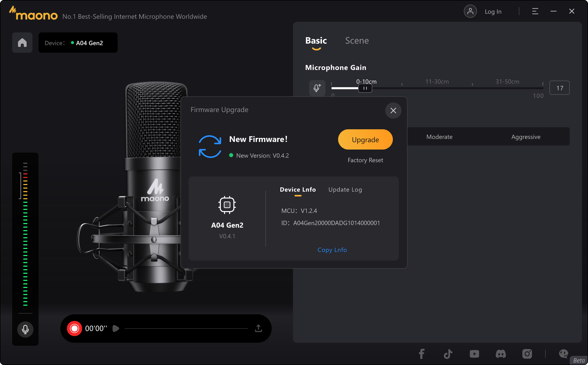
Task: Mute microphone using gain mic icon
Action: (317, 88)
